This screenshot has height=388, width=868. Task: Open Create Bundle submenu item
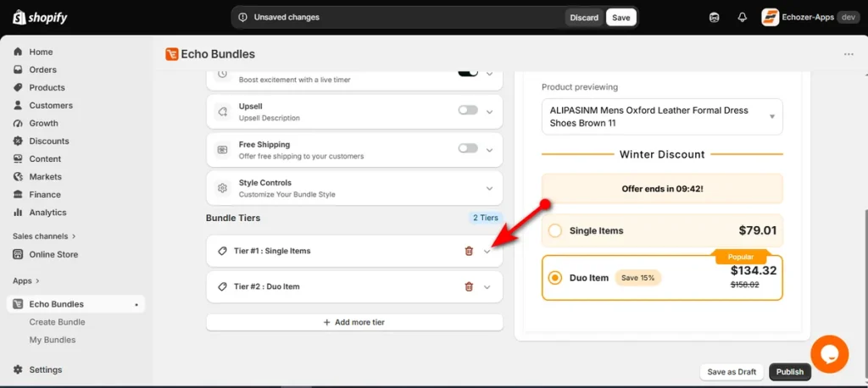(57, 322)
